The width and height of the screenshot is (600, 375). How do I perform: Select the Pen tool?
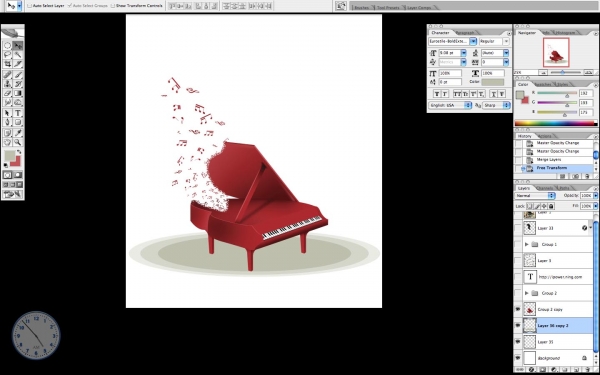coord(7,122)
